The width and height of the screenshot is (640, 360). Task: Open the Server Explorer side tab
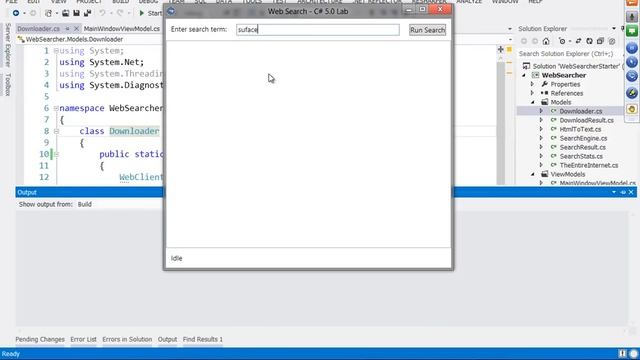(x=7, y=45)
